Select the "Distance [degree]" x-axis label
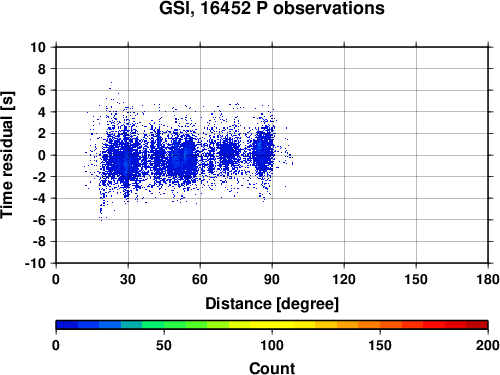 click(272, 304)
